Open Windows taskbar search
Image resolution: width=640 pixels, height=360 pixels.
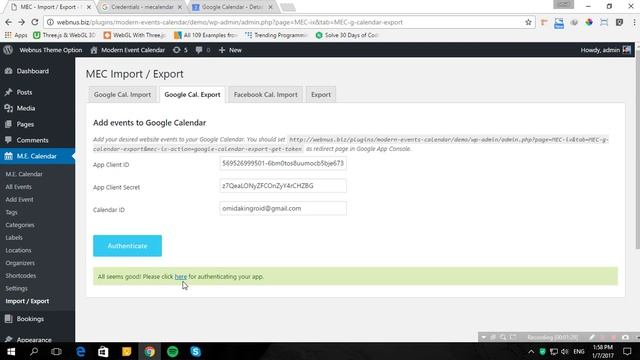click(x=34, y=351)
